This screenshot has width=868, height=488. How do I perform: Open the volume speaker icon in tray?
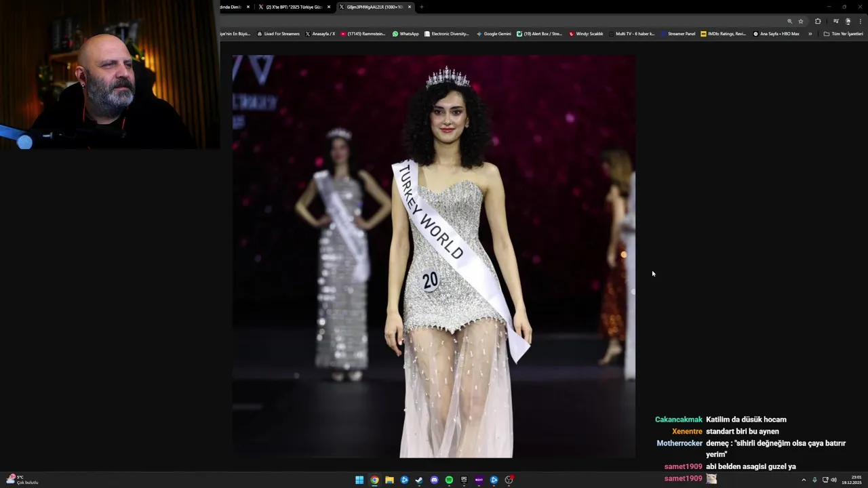[x=833, y=480]
